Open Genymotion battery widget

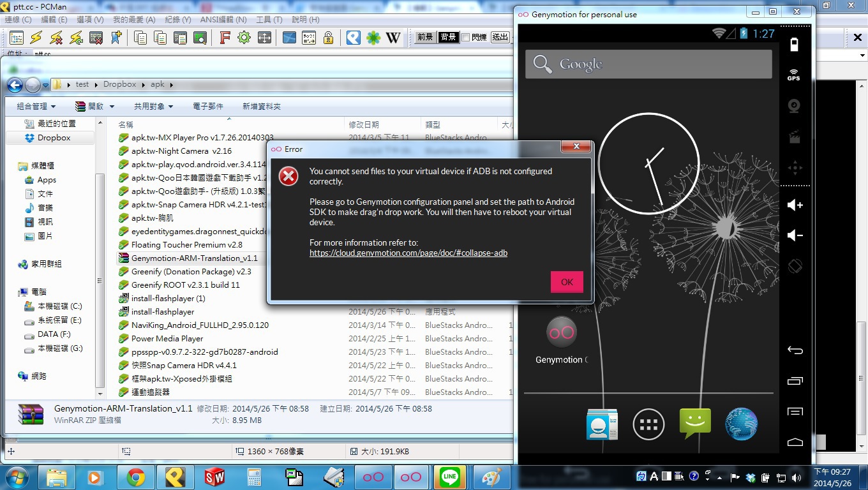794,44
